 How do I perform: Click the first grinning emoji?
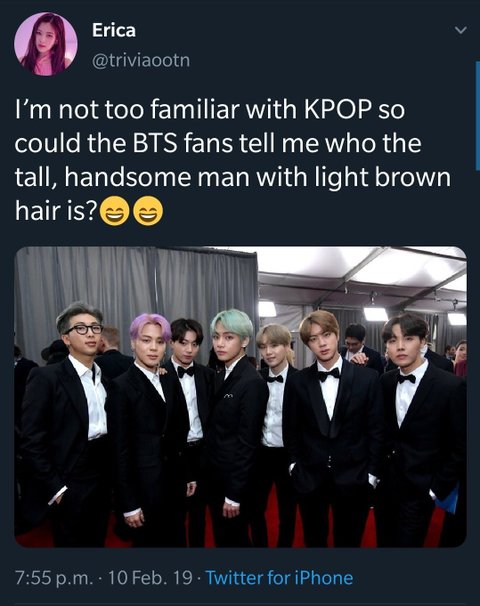coord(115,211)
